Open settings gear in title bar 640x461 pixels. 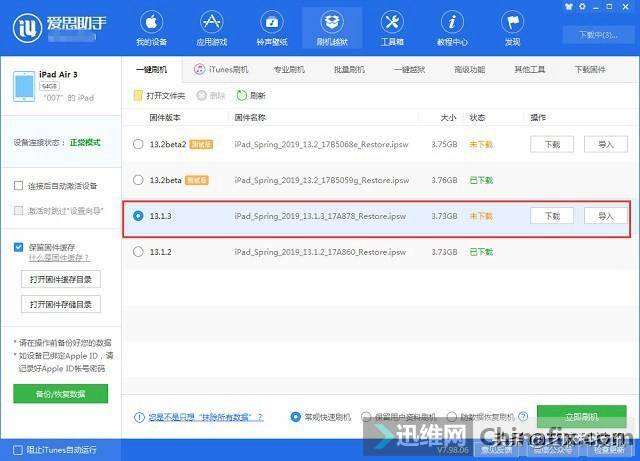(x=582, y=7)
